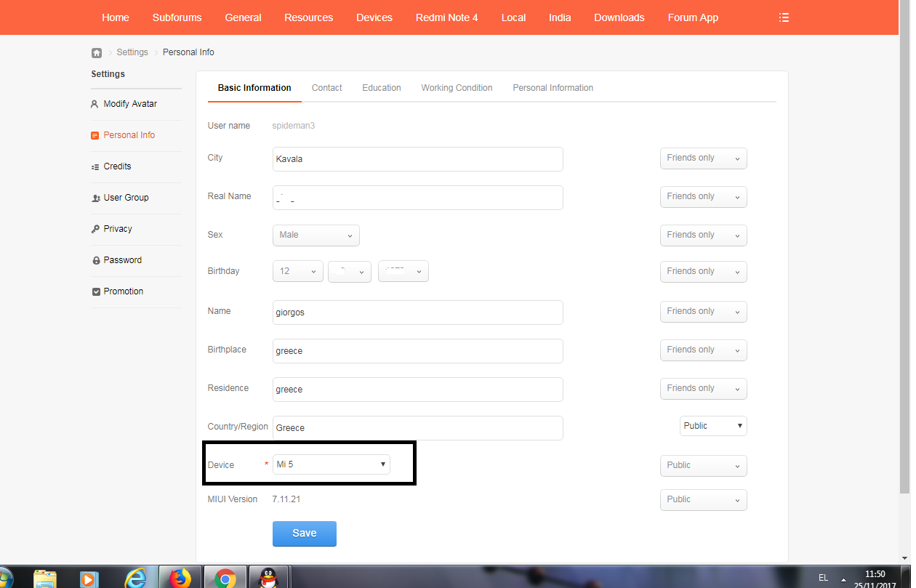Open the Sex dropdown set to Male
916x588 pixels.
(316, 235)
